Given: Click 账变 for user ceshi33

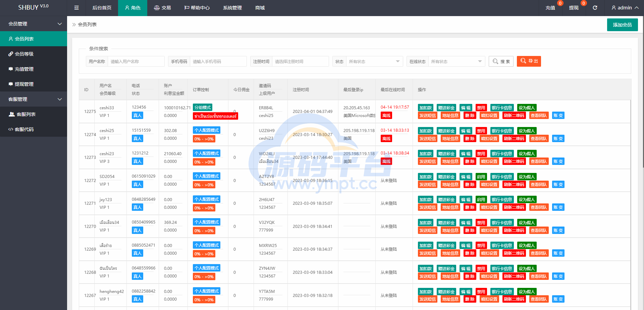Looking at the screenshot, I should click(x=558, y=115).
